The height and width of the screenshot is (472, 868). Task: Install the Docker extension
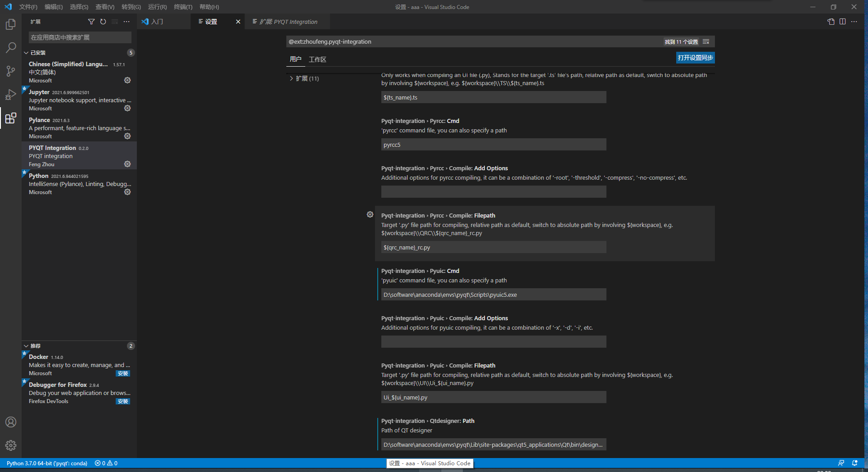point(123,373)
